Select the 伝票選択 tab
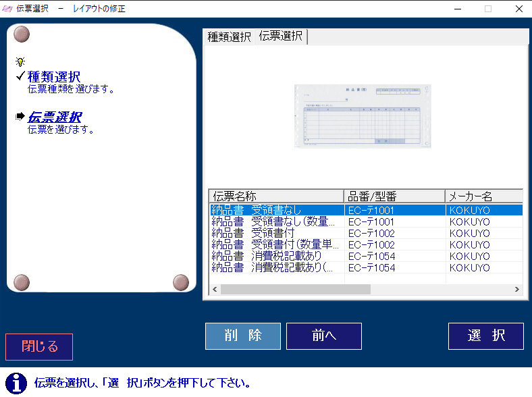532x397 pixels. [x=281, y=36]
